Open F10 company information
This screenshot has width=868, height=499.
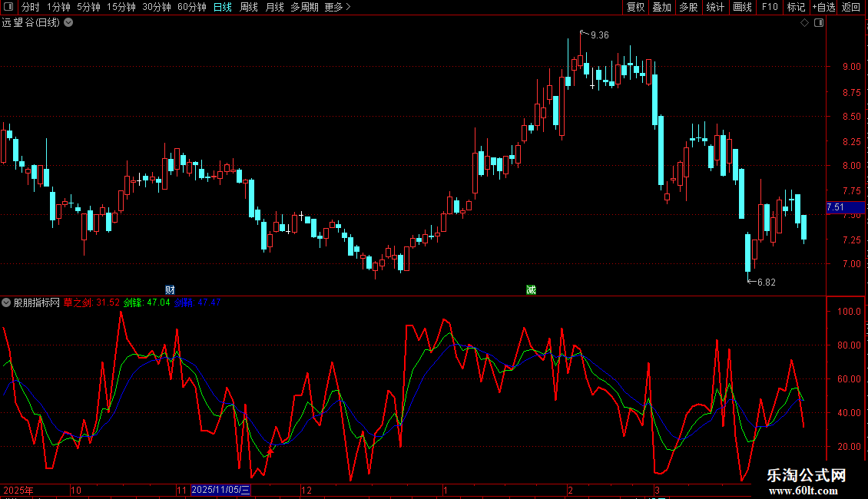click(x=770, y=7)
